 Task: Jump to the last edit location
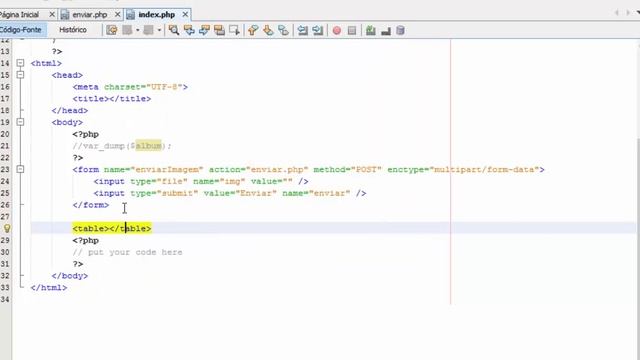pyautogui.click(x=111, y=30)
